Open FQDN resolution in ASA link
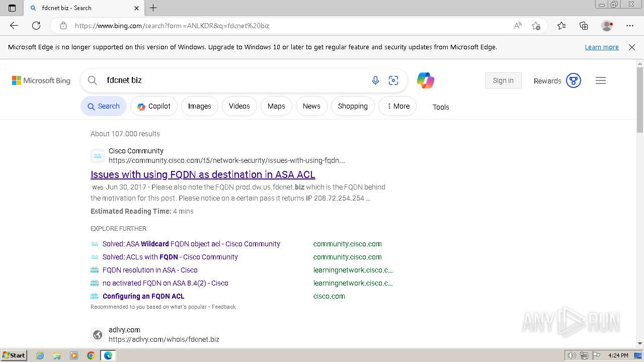 150,270
